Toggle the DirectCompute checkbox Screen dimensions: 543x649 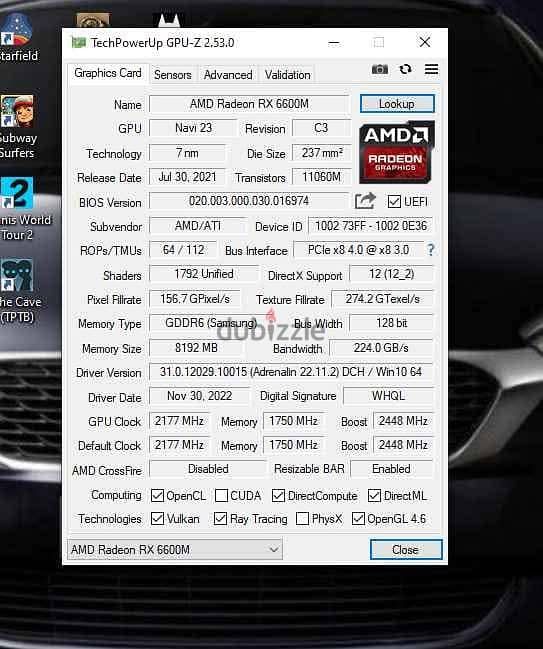(278, 495)
